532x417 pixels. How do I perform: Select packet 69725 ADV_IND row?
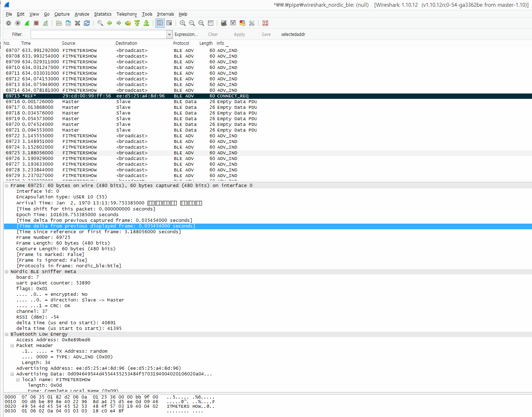[267, 153]
